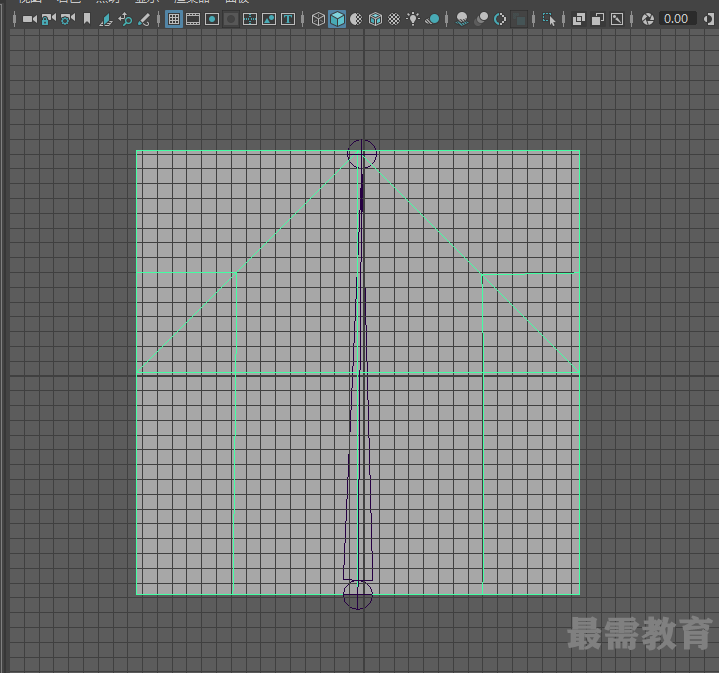The image size is (719, 673).
Task: Click the Multisample Anti-aliasing icon
Action: (x=500, y=19)
